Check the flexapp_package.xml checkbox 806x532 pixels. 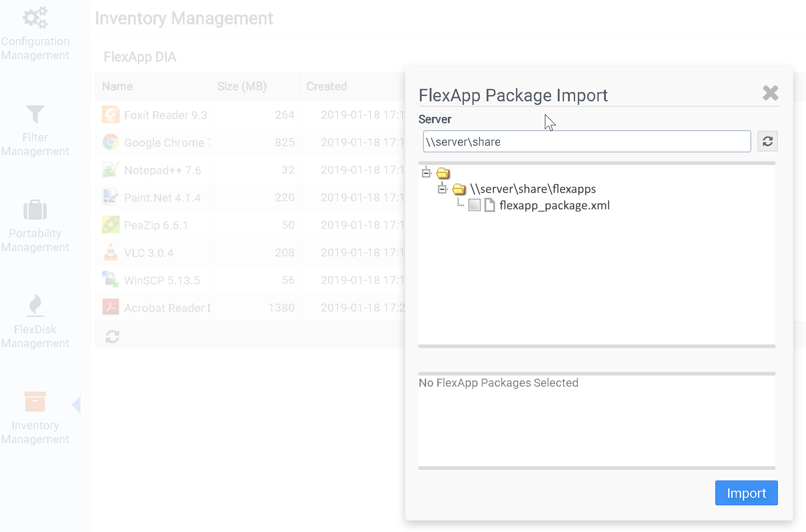[x=475, y=205]
